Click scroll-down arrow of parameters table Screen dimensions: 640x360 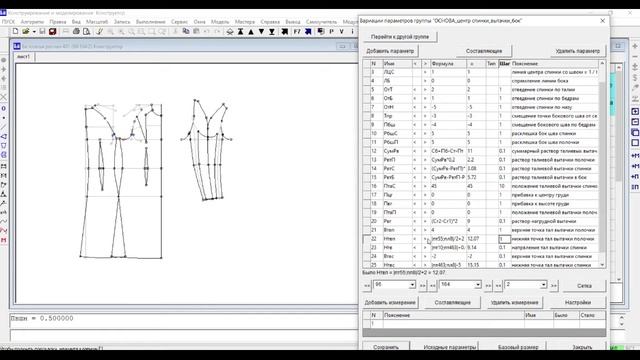click(x=602, y=265)
